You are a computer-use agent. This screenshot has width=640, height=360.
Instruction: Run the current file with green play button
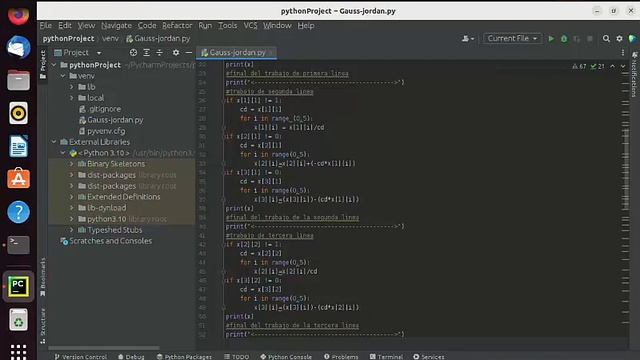point(551,38)
